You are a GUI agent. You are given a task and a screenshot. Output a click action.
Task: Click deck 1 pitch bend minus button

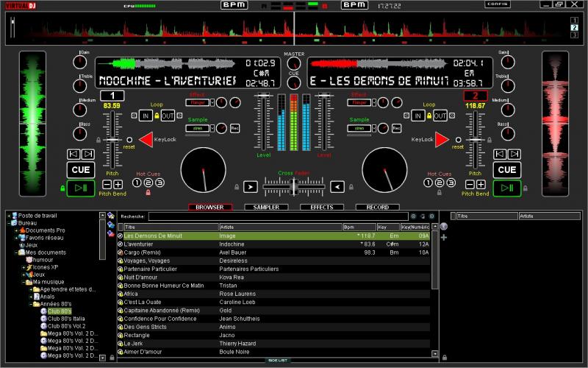tap(107, 185)
